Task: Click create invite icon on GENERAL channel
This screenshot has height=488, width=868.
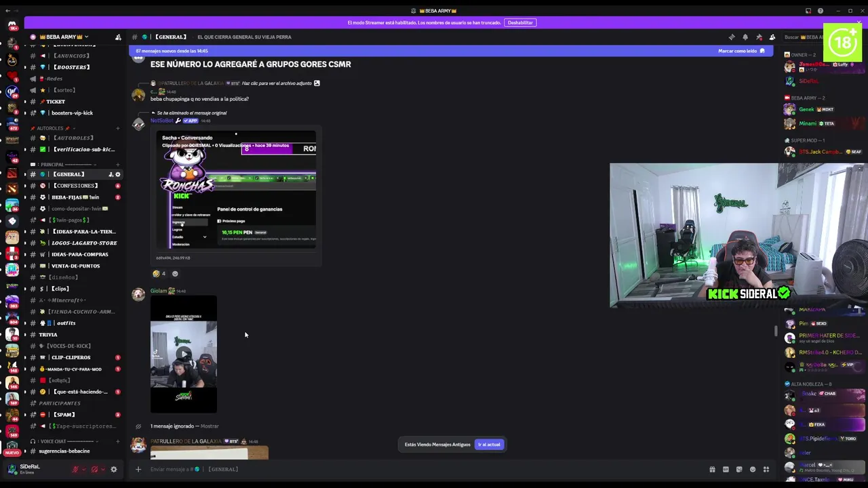Action: pos(111,174)
